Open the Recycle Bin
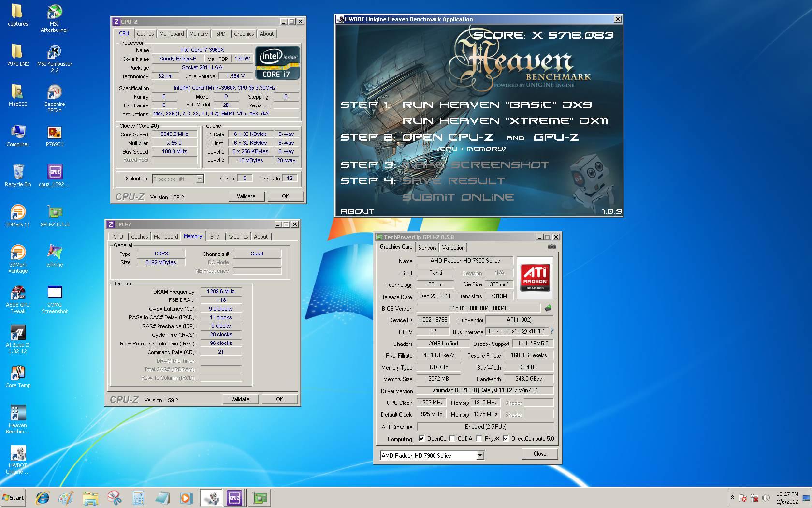 [x=17, y=176]
